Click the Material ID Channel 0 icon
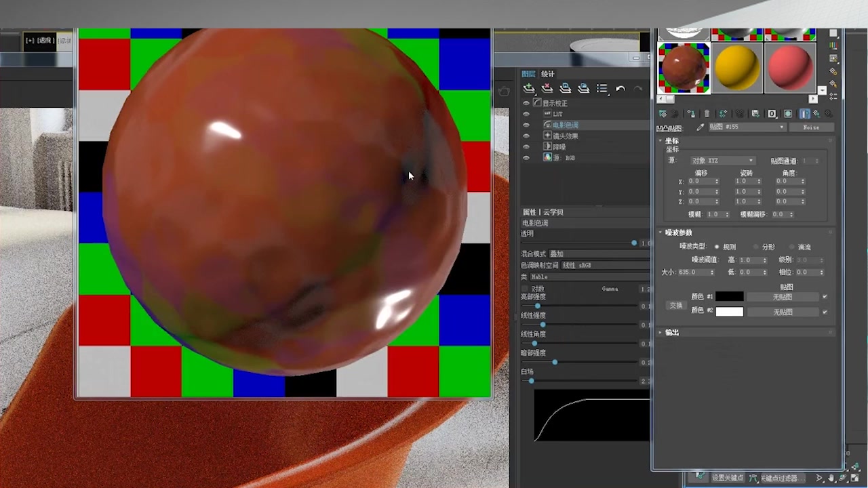This screenshot has height=488, width=868. click(x=772, y=114)
